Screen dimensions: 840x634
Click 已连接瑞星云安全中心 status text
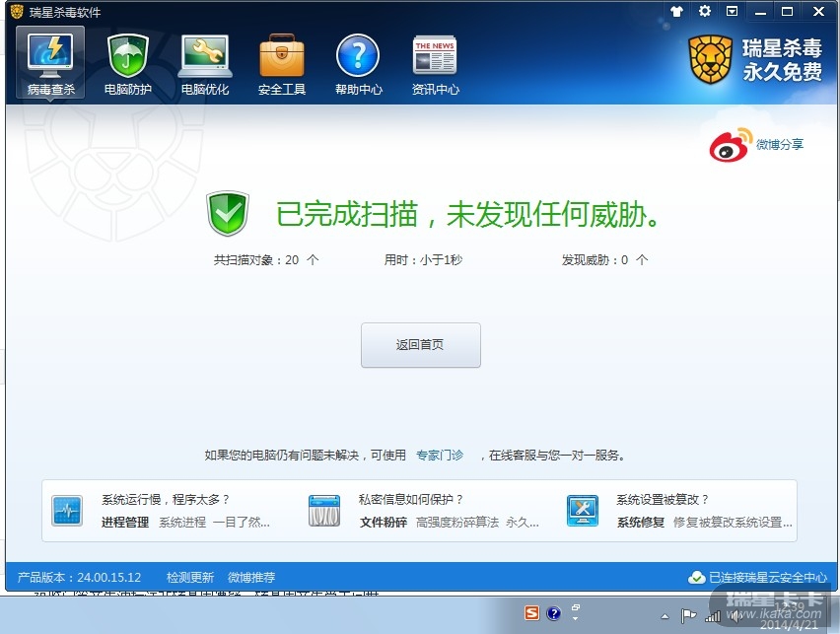768,577
